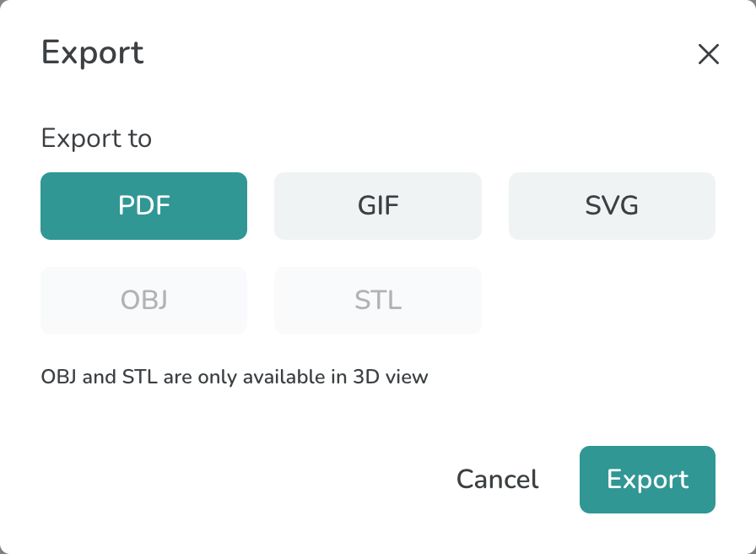Hit the X to exit the Export window
This screenshot has width=756, height=554.
coord(708,55)
